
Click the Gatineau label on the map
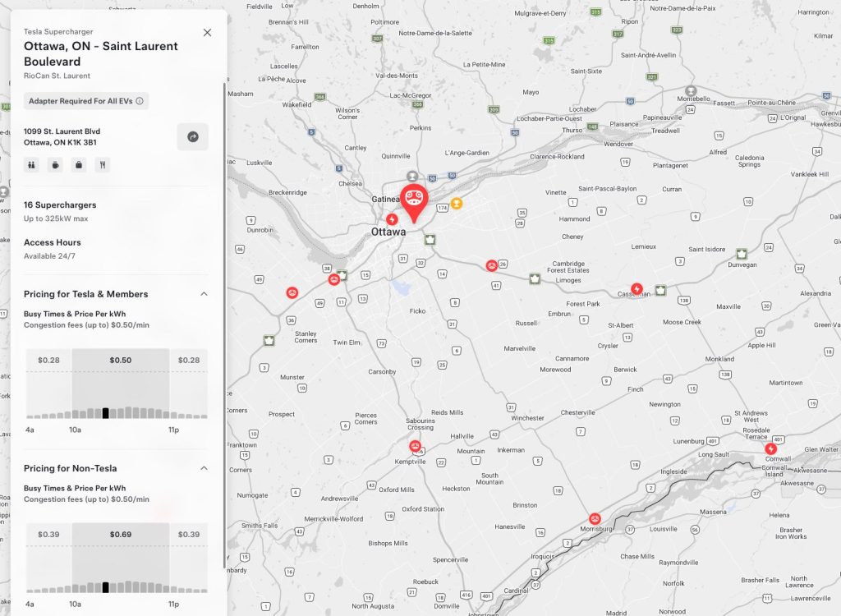click(x=386, y=199)
